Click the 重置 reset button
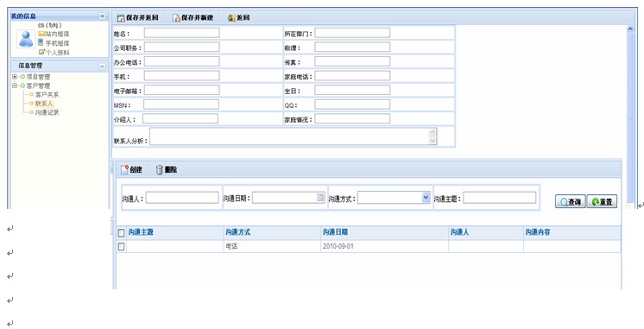 [602, 202]
